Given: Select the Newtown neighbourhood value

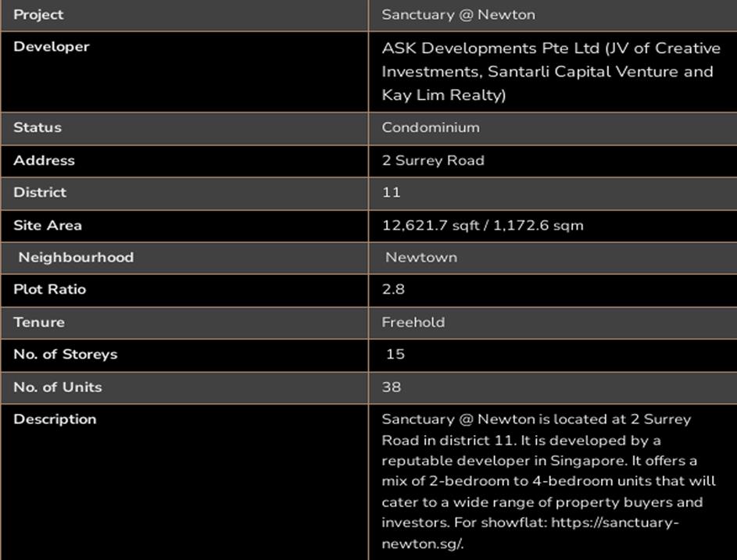Looking at the screenshot, I should (x=421, y=257).
